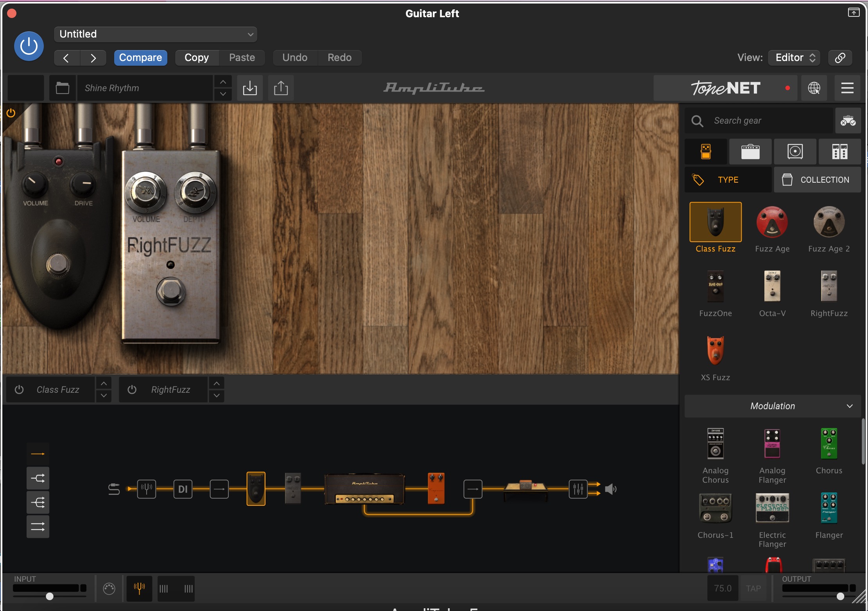
Task: Select the parallel lines routing icon
Action: tap(38, 527)
